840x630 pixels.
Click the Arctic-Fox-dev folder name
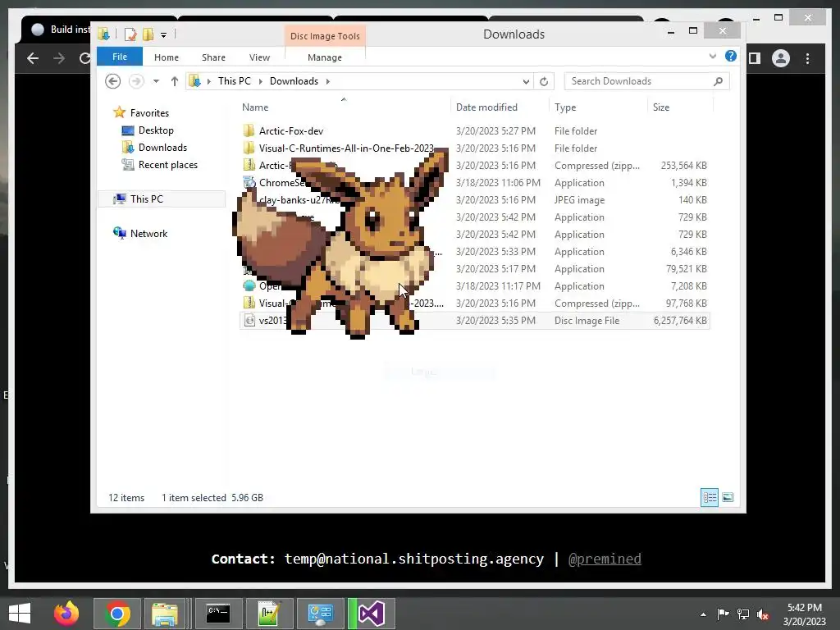point(291,130)
